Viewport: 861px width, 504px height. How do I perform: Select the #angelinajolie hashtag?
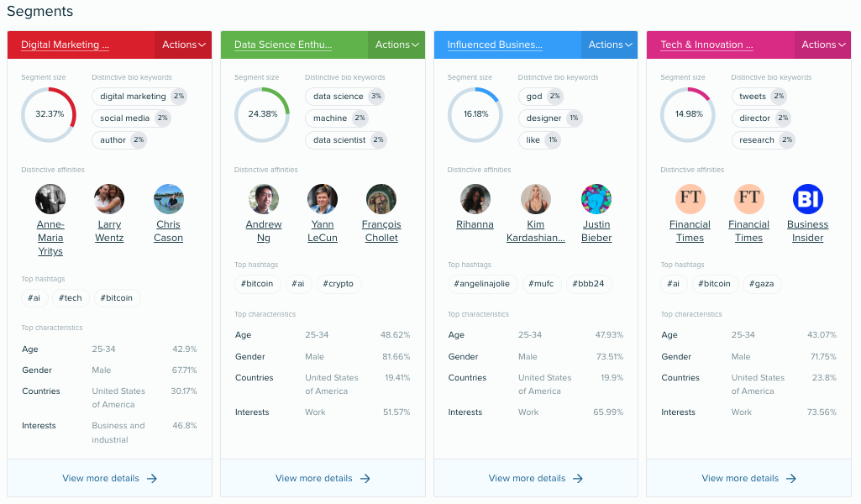[x=482, y=283]
